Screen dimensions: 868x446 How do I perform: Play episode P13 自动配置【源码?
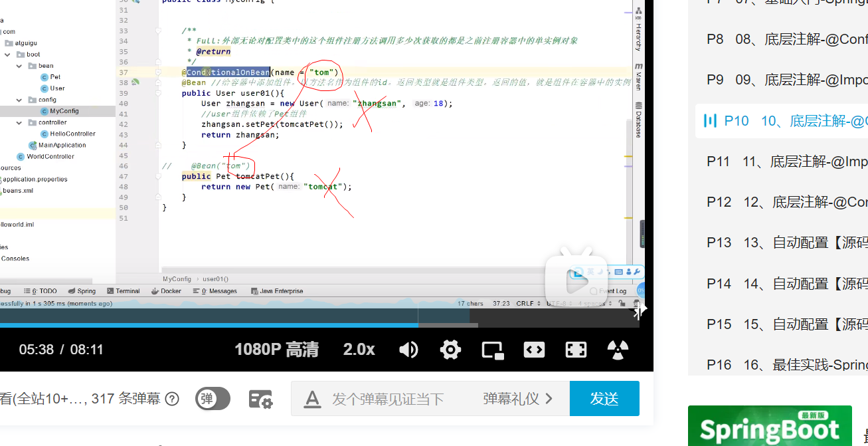(786, 243)
